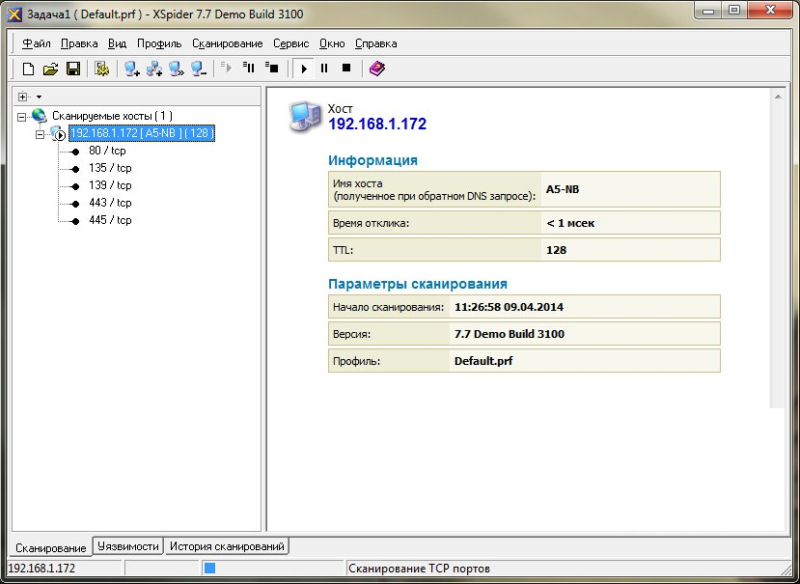Click the greyed start-all scanning arrow icon

click(x=227, y=67)
